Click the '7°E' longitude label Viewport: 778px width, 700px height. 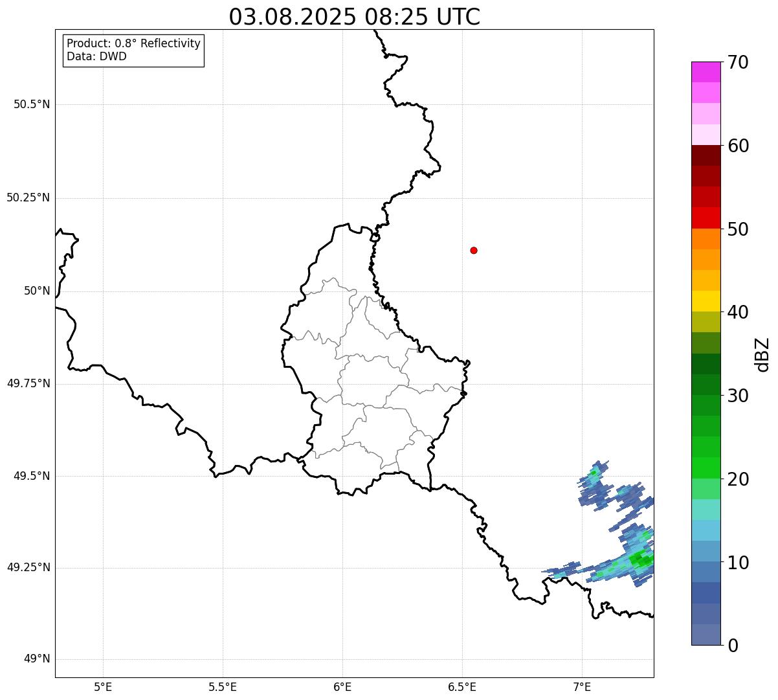(582, 686)
